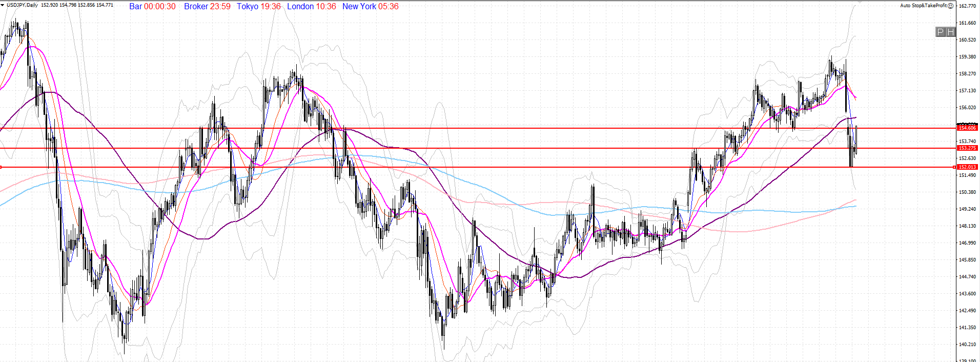Click the right-side square handle of the 152.013 line
980x362 pixels.
(954, 167)
